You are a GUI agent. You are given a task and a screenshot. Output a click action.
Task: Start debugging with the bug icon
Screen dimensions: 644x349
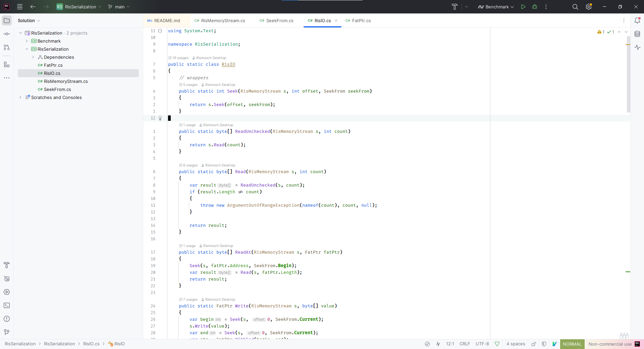(x=535, y=7)
